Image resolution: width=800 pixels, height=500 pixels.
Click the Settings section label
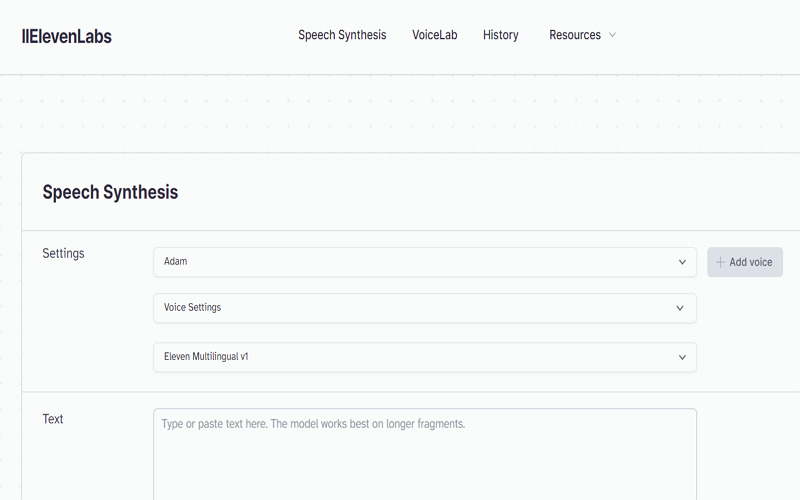pos(63,254)
